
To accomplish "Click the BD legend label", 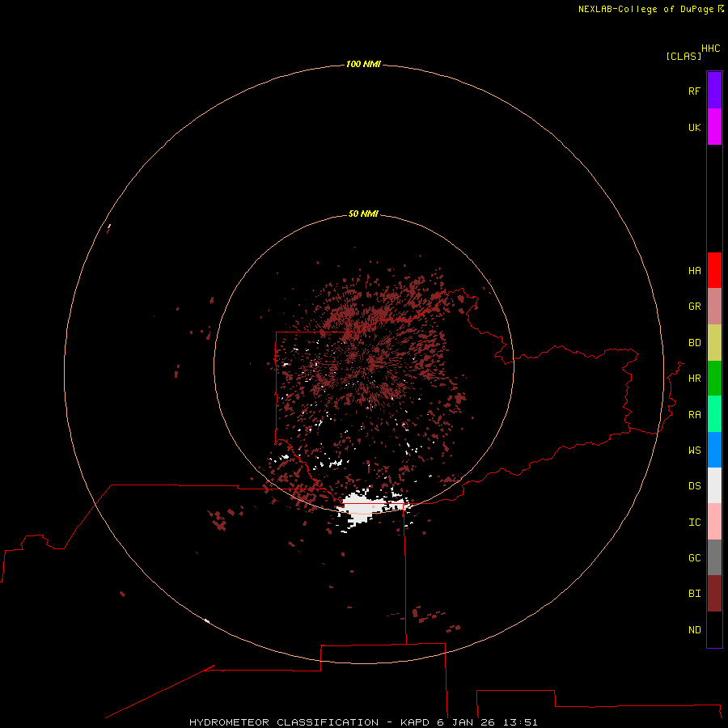I will 695,343.
